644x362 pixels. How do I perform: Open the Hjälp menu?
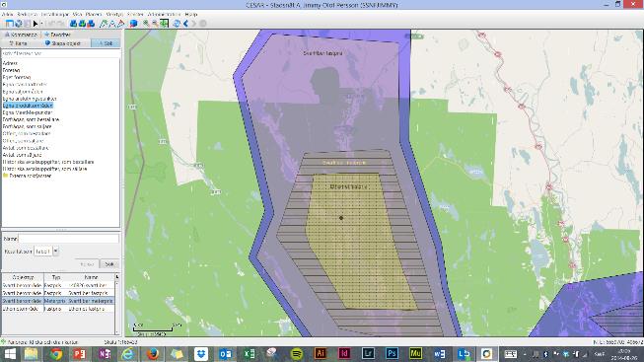tap(191, 14)
